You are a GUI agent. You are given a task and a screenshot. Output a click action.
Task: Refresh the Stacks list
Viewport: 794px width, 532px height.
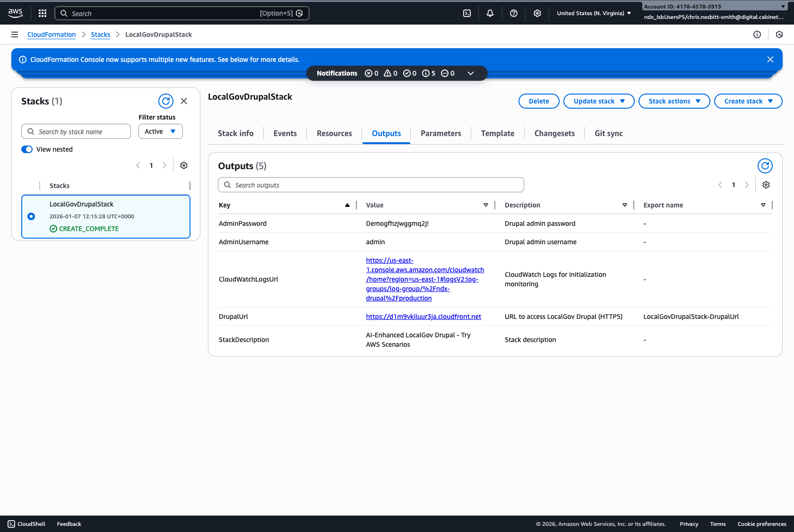[x=166, y=101]
